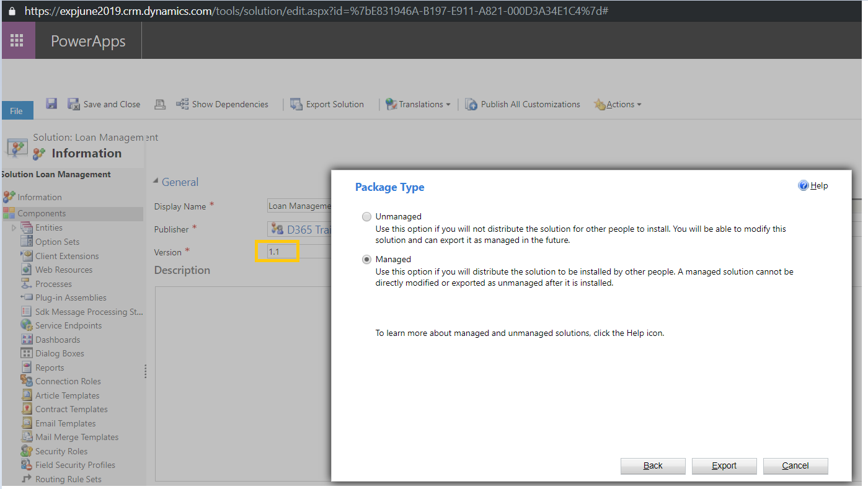Click the Export button
This screenshot has width=868, height=489.
pos(724,466)
